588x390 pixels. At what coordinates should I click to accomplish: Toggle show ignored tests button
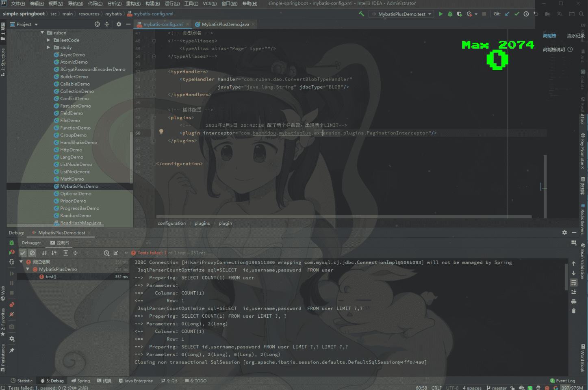pyautogui.click(x=33, y=253)
